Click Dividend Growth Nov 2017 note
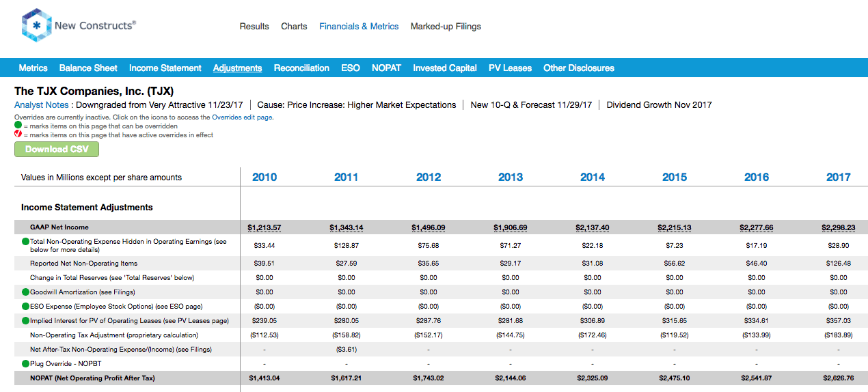Image resolution: width=868 pixels, height=392 pixels. [x=659, y=105]
